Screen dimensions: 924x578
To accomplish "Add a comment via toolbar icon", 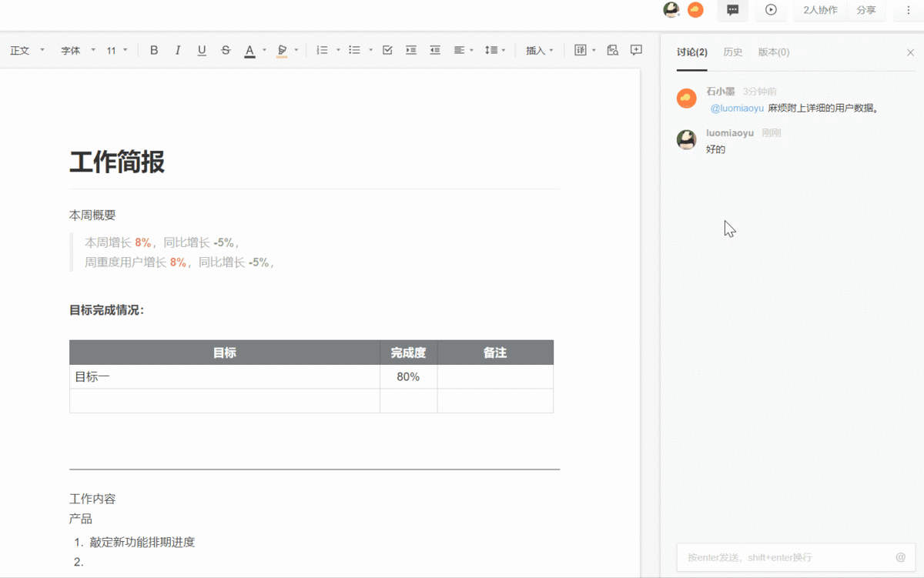I will 636,50.
